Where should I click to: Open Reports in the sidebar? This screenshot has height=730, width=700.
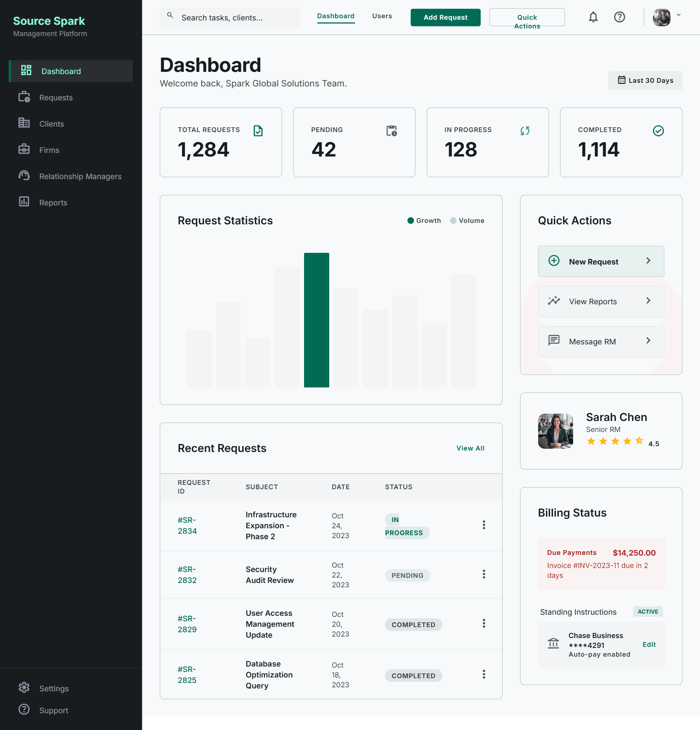point(71,202)
